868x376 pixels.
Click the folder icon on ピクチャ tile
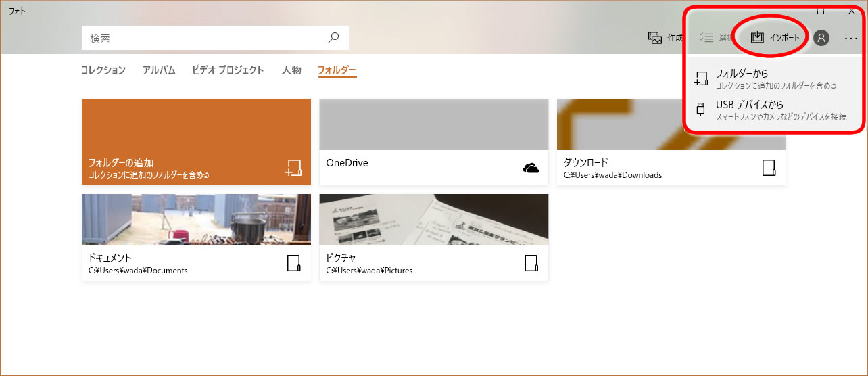click(x=531, y=263)
